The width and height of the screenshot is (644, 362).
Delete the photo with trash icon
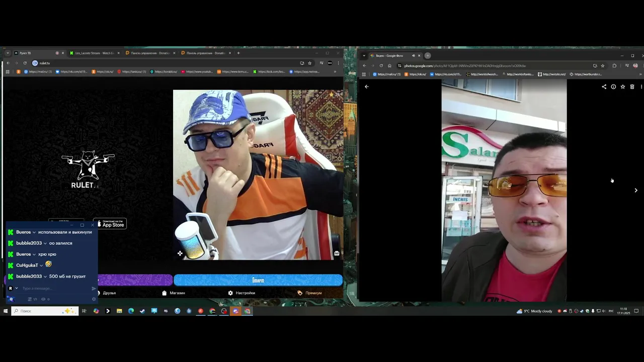coord(632,86)
